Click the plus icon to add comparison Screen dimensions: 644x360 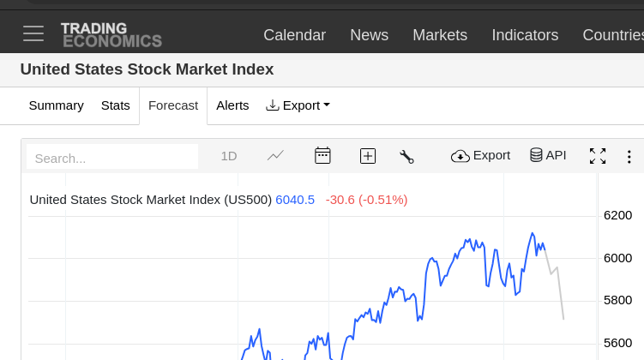(368, 155)
